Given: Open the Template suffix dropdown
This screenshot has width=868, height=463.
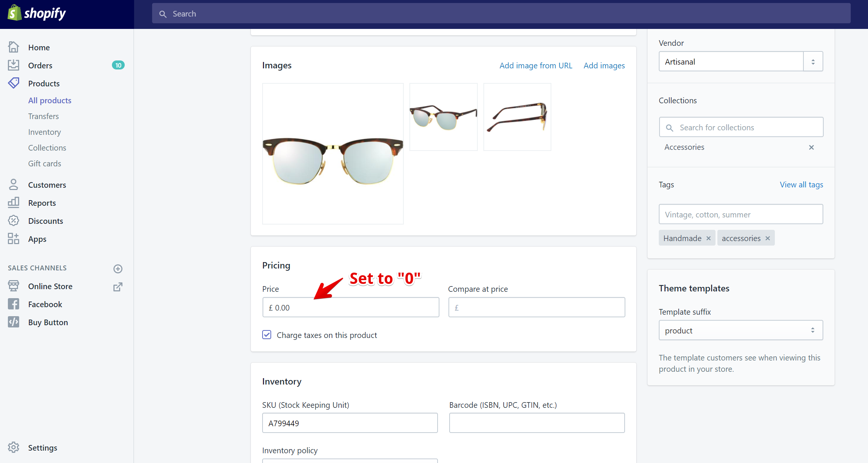Looking at the screenshot, I should point(741,330).
